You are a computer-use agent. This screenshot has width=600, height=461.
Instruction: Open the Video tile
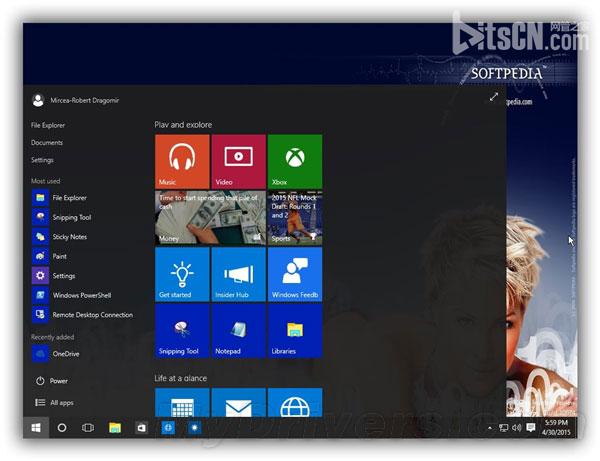[238, 161]
